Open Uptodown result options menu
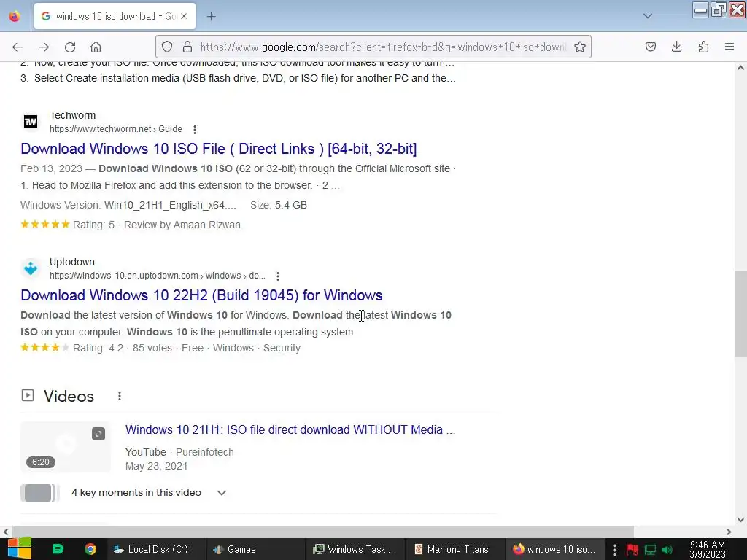 point(278,276)
